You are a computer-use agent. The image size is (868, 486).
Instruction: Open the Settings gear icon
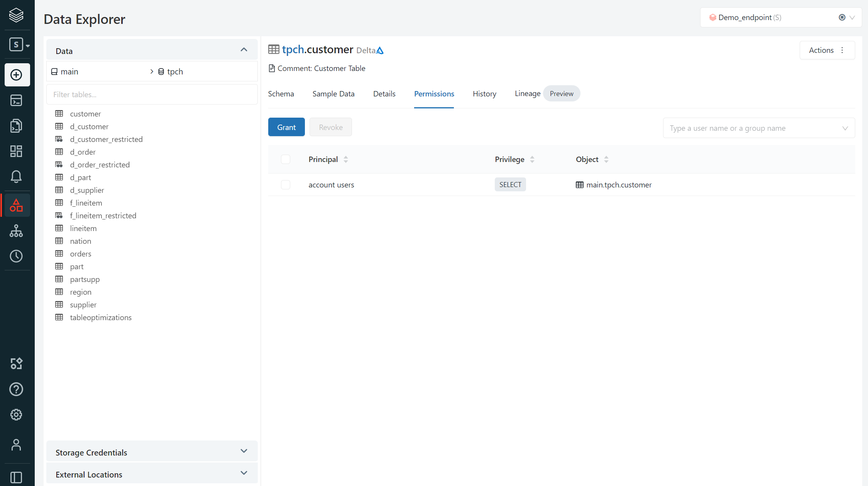[x=16, y=415]
